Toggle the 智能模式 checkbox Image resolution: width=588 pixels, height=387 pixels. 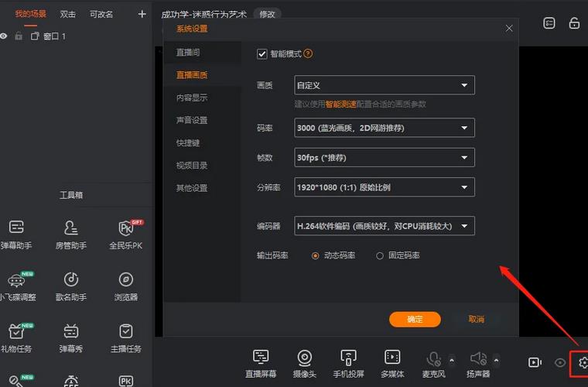coord(262,54)
